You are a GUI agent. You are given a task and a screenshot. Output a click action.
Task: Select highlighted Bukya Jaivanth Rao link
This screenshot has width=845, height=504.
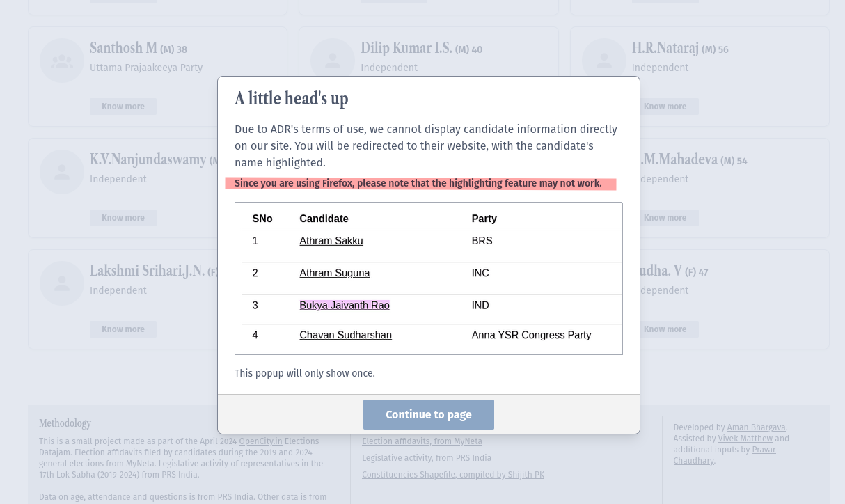point(345,306)
